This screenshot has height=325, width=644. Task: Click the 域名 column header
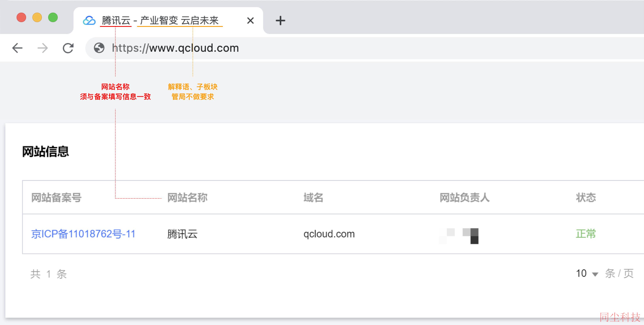(x=313, y=197)
